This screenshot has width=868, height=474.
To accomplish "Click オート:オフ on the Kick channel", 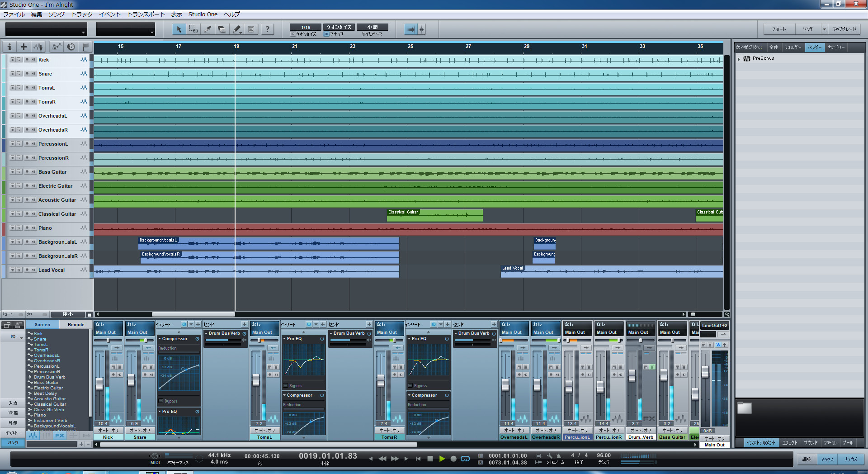I will (x=108, y=431).
